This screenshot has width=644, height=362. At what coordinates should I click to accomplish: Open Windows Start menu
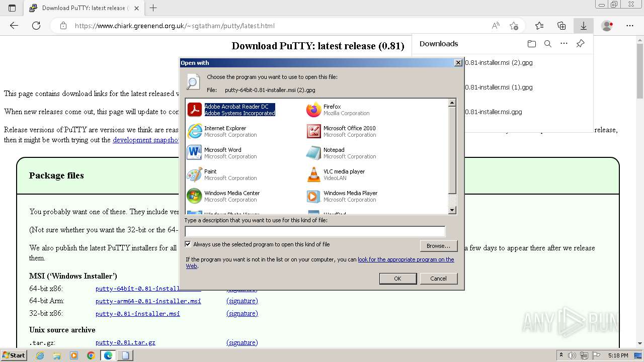[14, 355]
